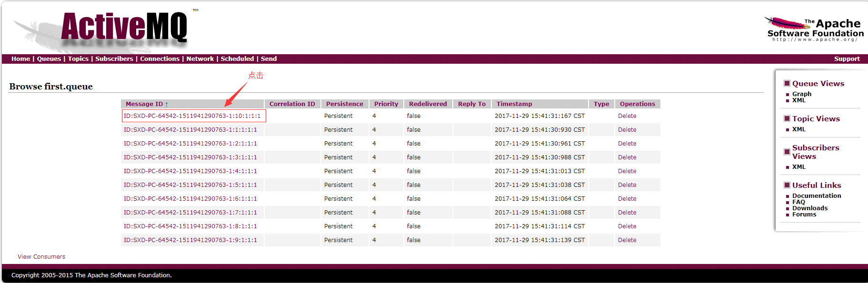Delete the message timestamped 15:41:31:013

tap(627, 171)
